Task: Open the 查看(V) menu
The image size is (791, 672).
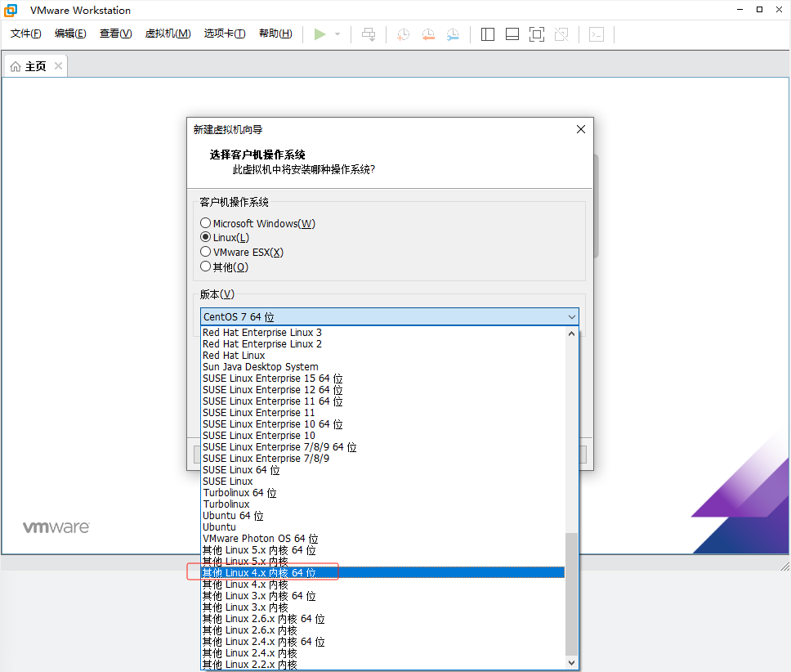Action: coord(115,34)
